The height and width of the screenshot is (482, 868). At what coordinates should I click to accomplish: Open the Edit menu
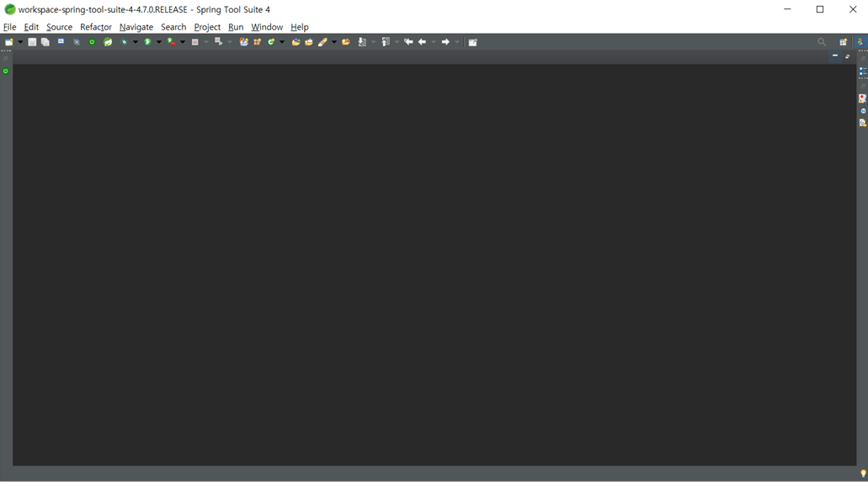click(x=31, y=27)
